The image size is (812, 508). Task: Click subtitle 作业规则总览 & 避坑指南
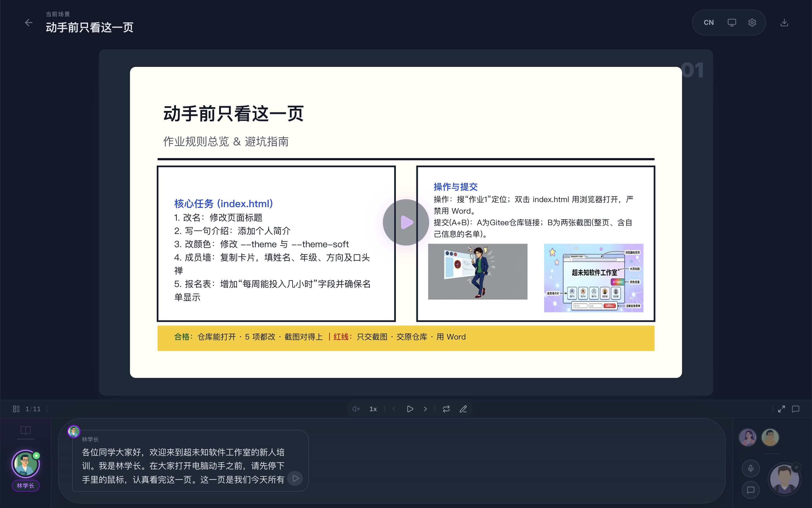[x=226, y=141]
